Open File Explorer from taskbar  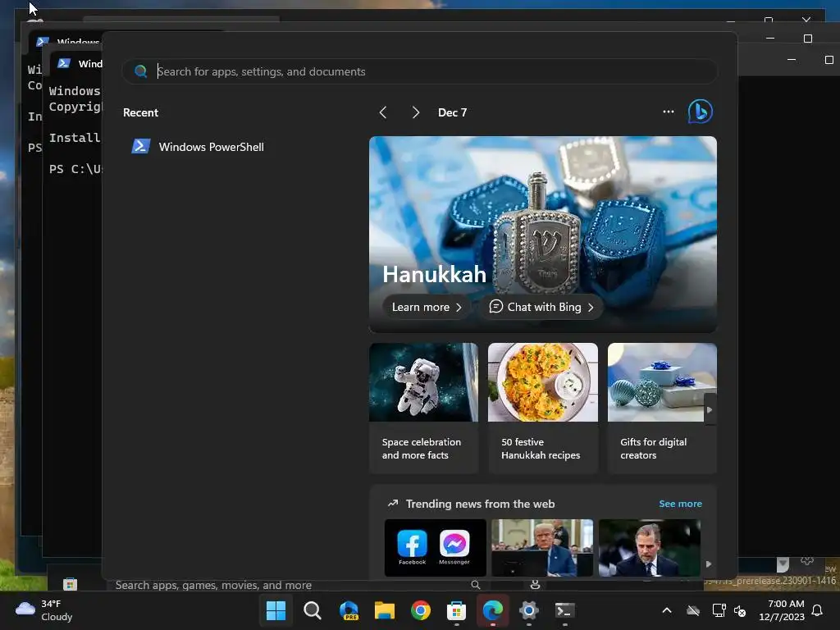pyautogui.click(x=385, y=610)
